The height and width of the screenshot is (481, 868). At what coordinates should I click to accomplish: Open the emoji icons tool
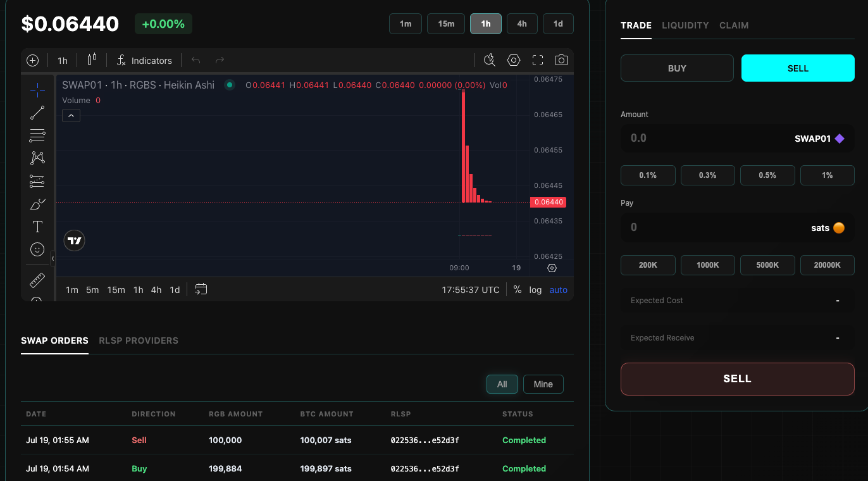pos(37,249)
